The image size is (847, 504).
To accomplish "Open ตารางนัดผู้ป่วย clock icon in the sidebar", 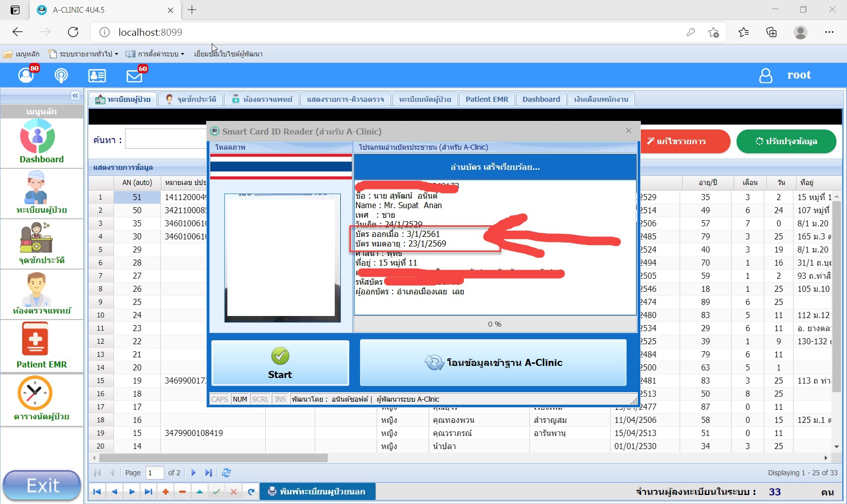I will coord(35,393).
